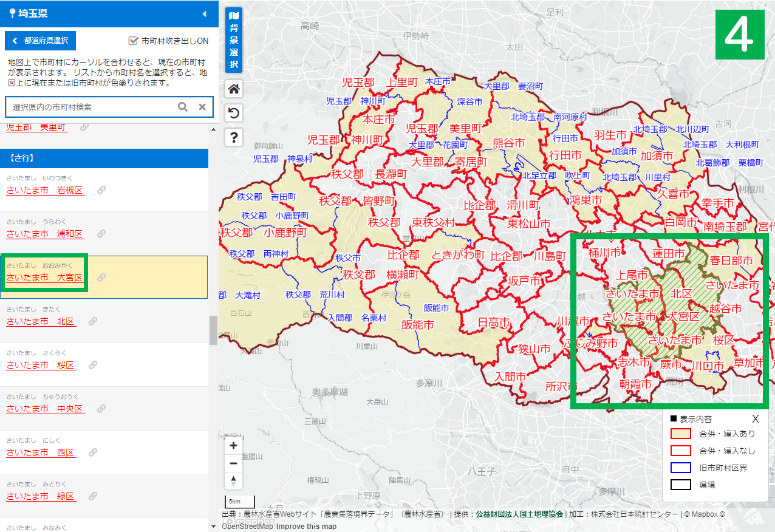Open the help question mark icon

pyautogui.click(x=234, y=138)
